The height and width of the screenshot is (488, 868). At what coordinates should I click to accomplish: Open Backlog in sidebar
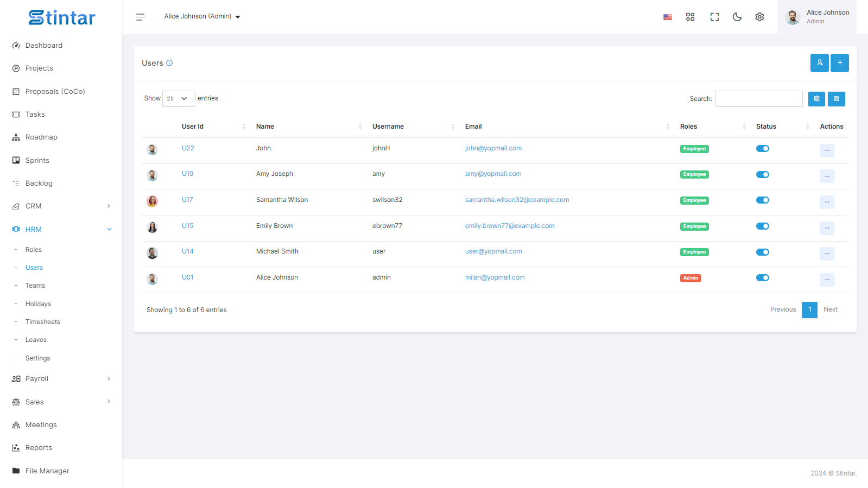(39, 183)
